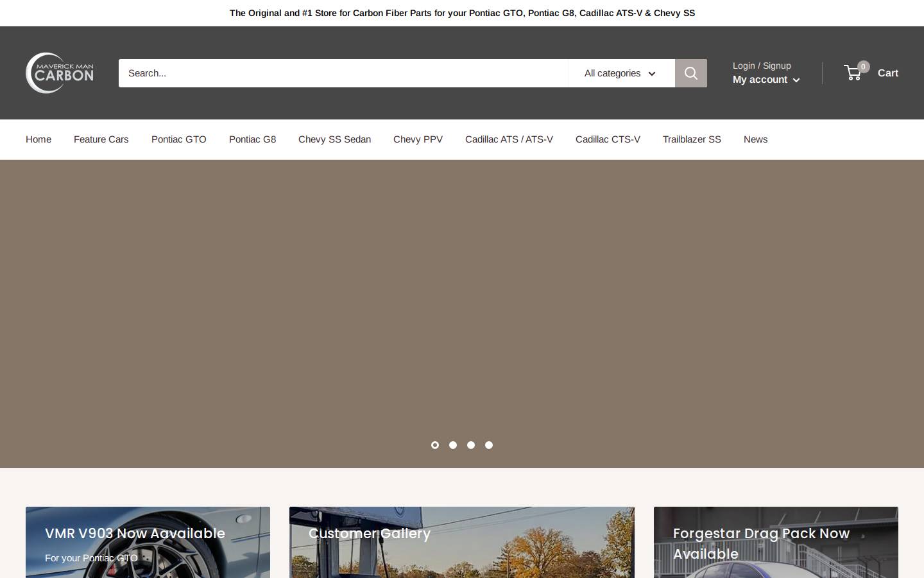
Task: Open the My account dropdown
Action: 766,80
